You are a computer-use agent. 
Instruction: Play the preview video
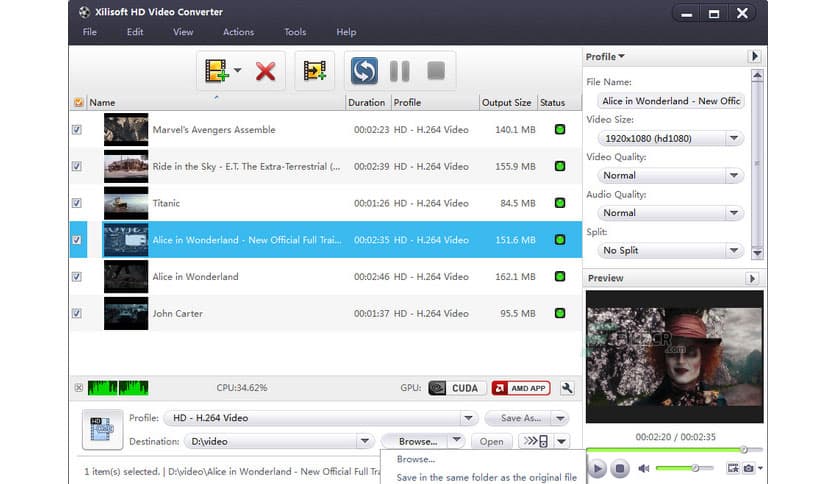(x=597, y=469)
